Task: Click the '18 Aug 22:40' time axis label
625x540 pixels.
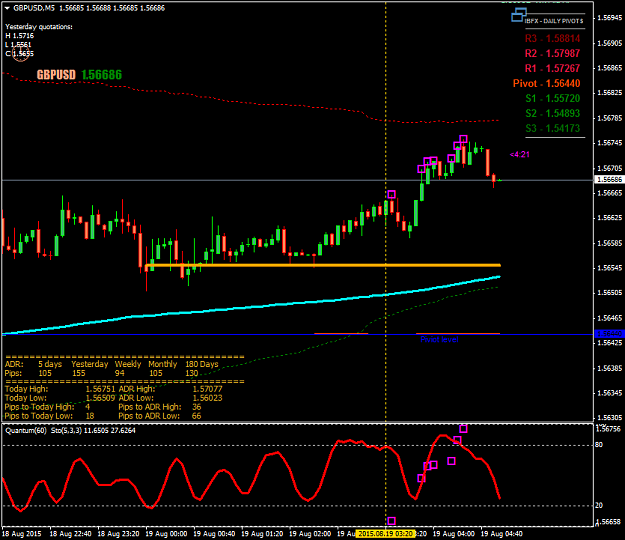Action: [71, 534]
